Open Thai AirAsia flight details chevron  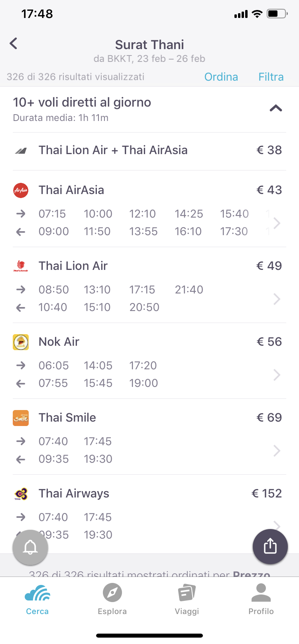277,223
